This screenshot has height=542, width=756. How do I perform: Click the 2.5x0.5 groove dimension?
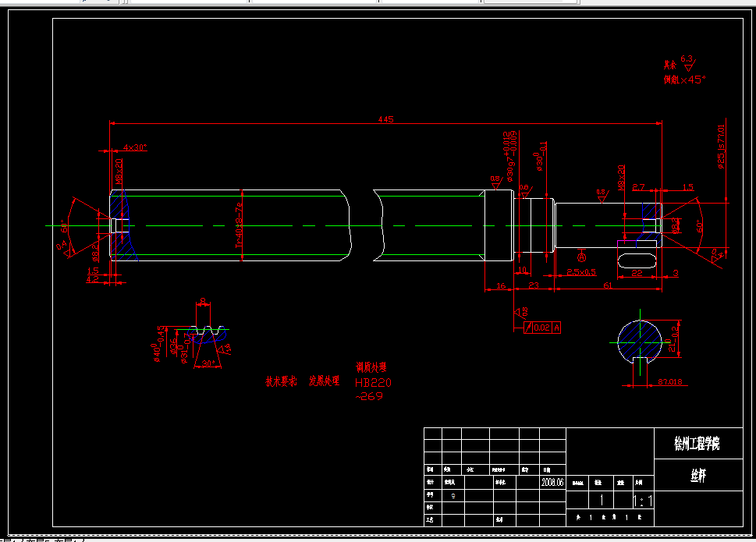point(581,272)
